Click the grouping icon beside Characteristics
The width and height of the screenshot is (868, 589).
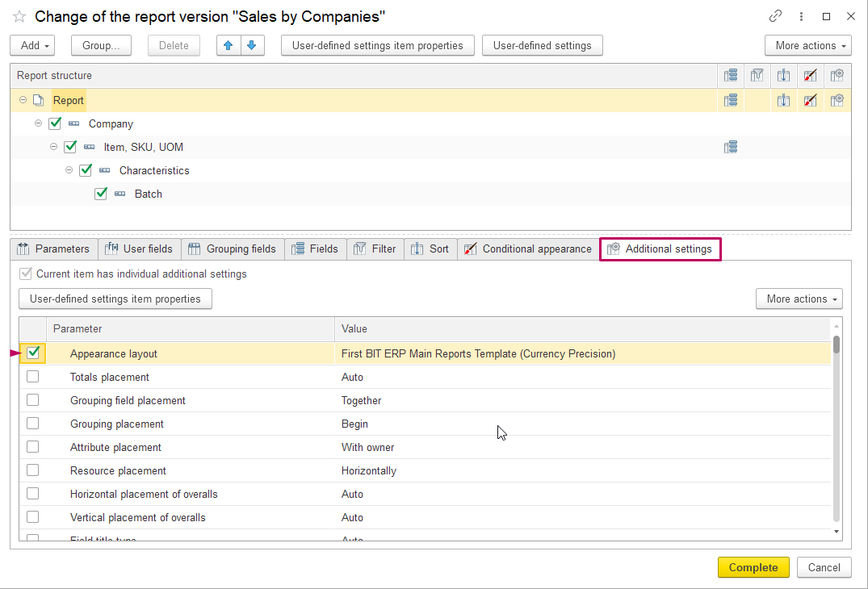point(105,170)
